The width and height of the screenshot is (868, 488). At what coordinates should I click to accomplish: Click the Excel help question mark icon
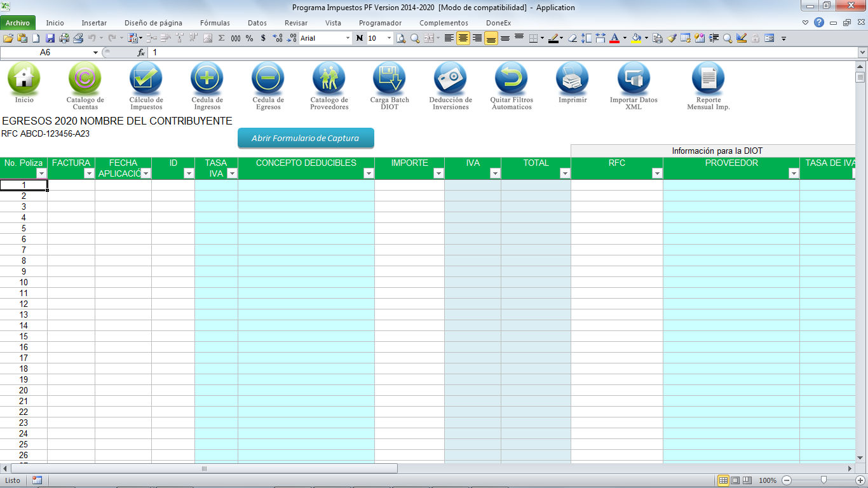pos(819,22)
